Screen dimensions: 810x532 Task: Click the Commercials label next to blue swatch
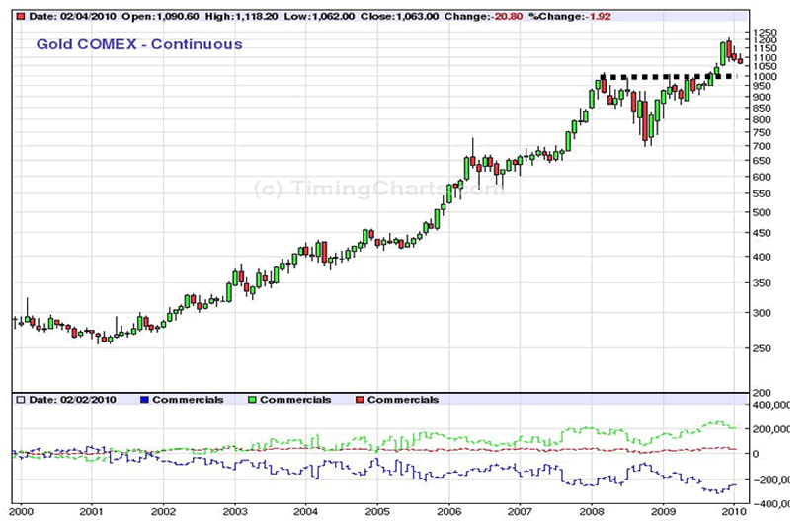click(x=188, y=400)
